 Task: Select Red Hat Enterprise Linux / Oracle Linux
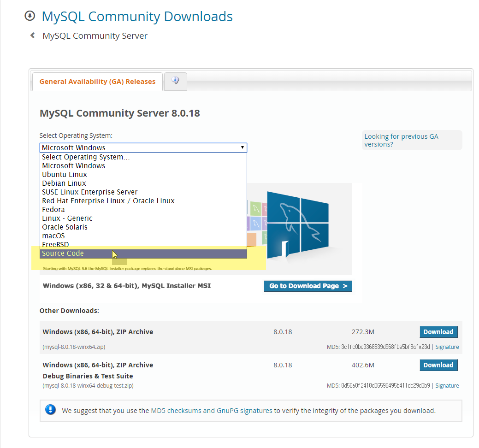143,201
